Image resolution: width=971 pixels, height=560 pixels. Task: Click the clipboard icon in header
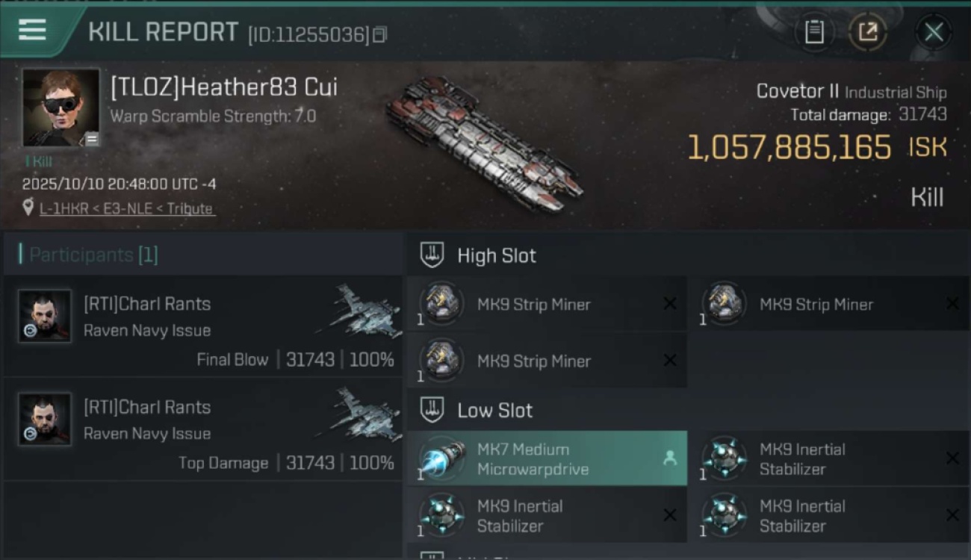pyautogui.click(x=813, y=32)
